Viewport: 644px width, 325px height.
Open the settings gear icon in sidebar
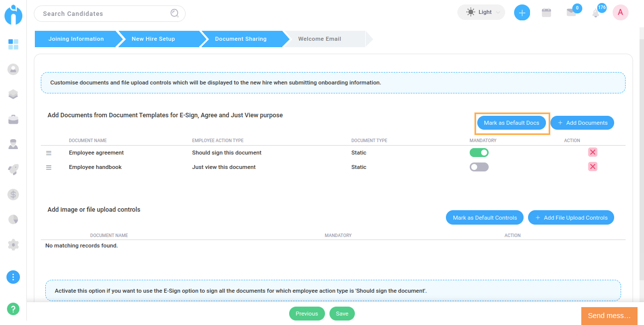tap(13, 244)
